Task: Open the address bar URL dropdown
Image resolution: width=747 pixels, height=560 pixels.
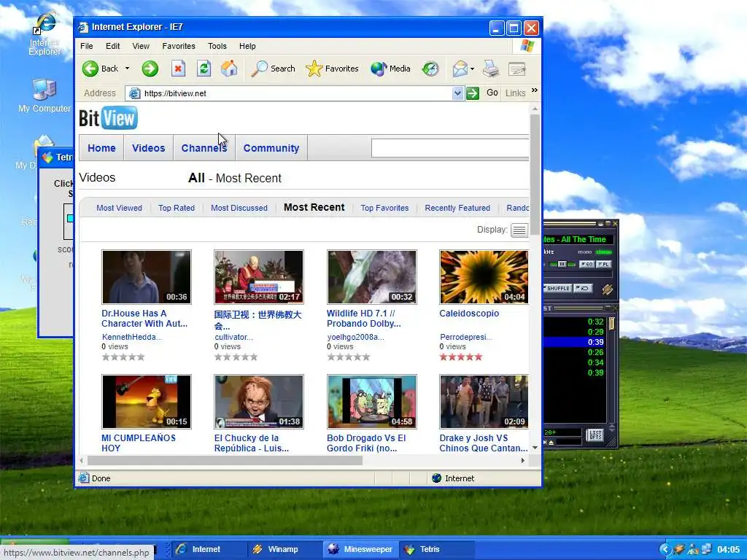Action: (457, 93)
